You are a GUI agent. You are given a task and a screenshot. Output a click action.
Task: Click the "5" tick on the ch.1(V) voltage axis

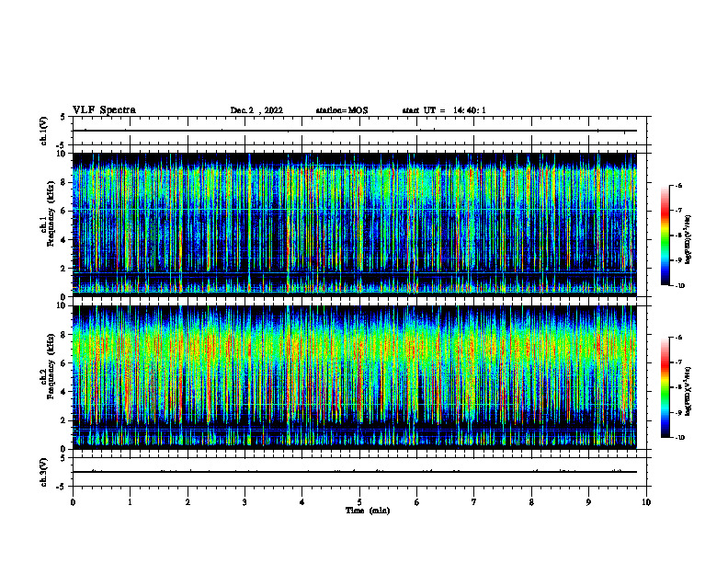click(x=63, y=117)
